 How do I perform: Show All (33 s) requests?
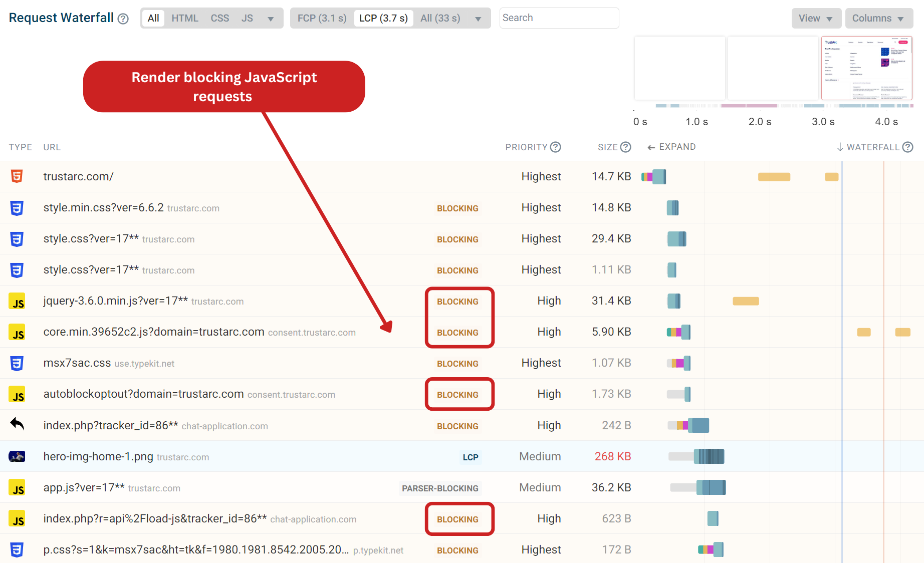[x=440, y=18]
